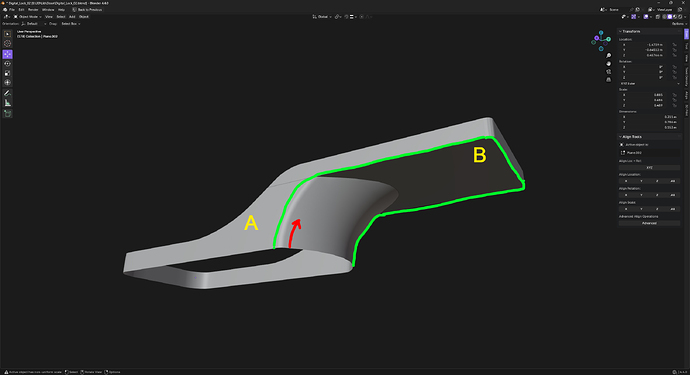The height and width of the screenshot is (375, 690).
Task: Toggle camera view icon
Action: 608,71
